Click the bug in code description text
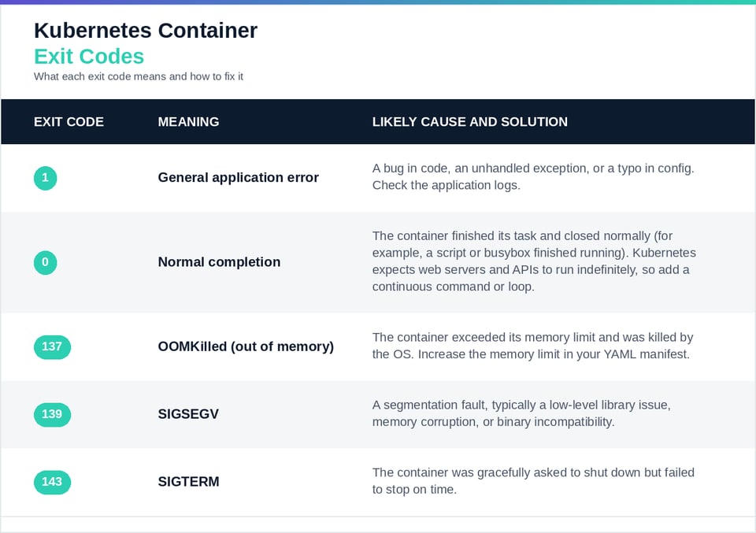Screen dimensions: 756x533 (533, 176)
